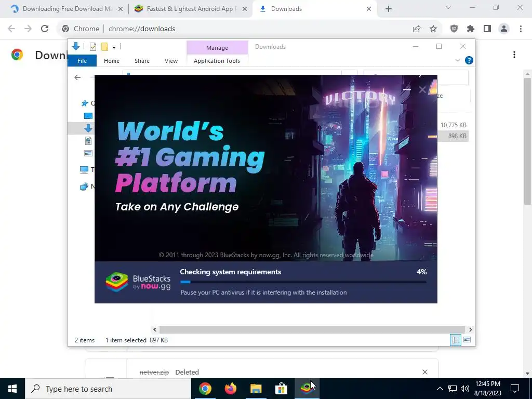
Task: Select Documents icon in Explorer sidebar
Action: pos(88,140)
